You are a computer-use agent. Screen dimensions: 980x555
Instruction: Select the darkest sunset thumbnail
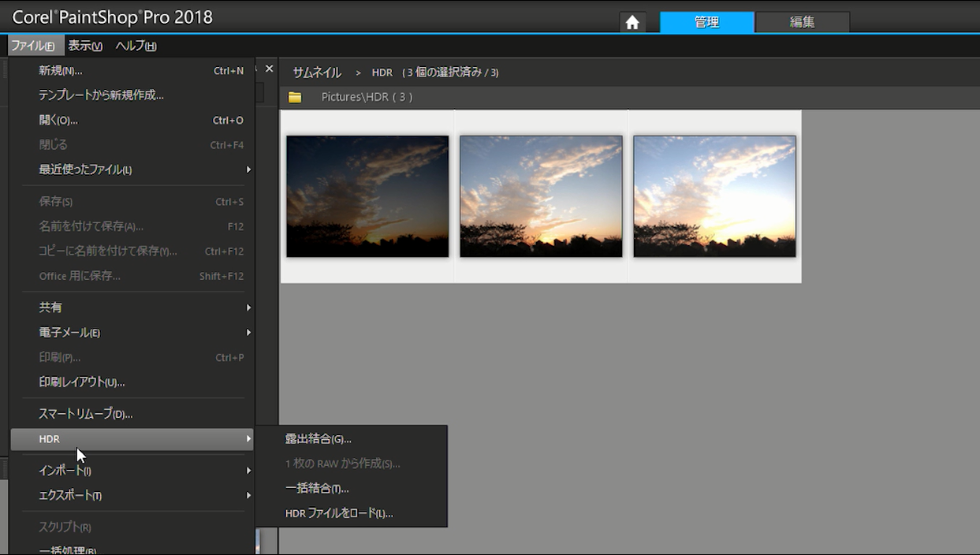367,196
